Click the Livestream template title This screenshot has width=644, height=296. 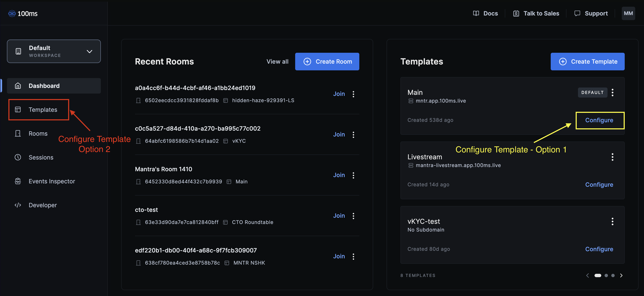[425, 157]
